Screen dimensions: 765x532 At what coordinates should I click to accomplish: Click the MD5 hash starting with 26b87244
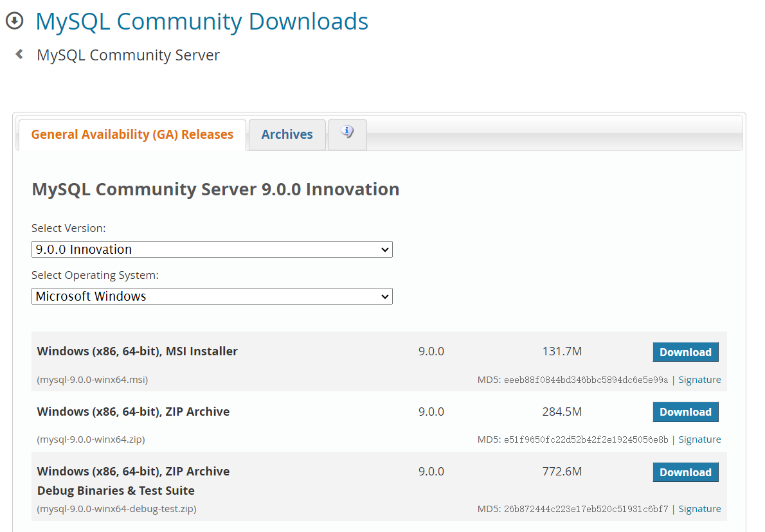tap(586, 509)
